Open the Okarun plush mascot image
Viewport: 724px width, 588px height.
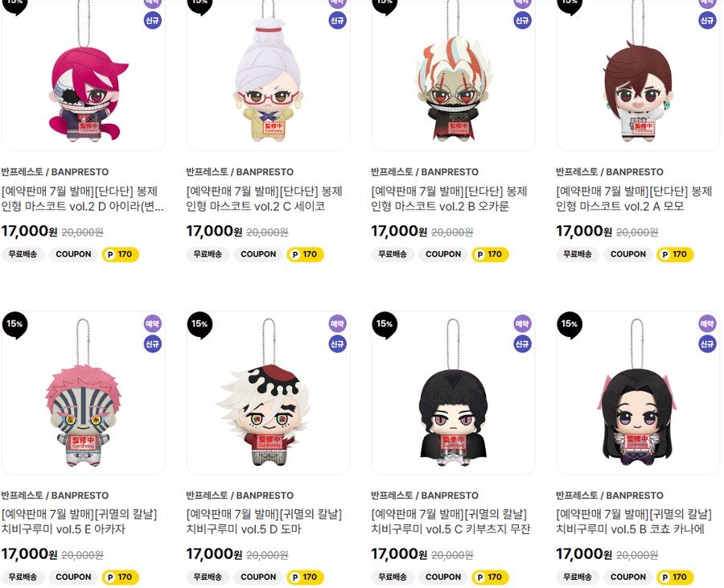tap(454, 76)
